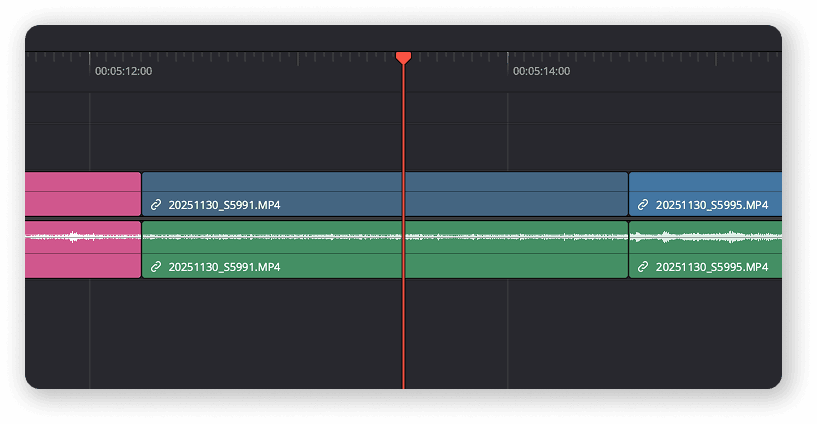Click link icon on video clip 20251130_S5991.MP4

[x=156, y=205]
